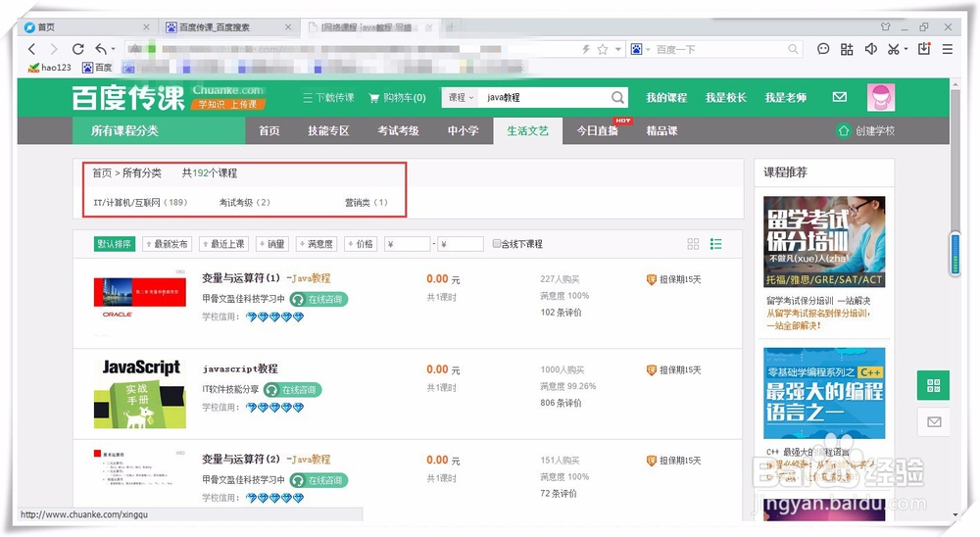Reload the page with refresh icon
The height and width of the screenshot is (537, 980).
pyautogui.click(x=77, y=49)
